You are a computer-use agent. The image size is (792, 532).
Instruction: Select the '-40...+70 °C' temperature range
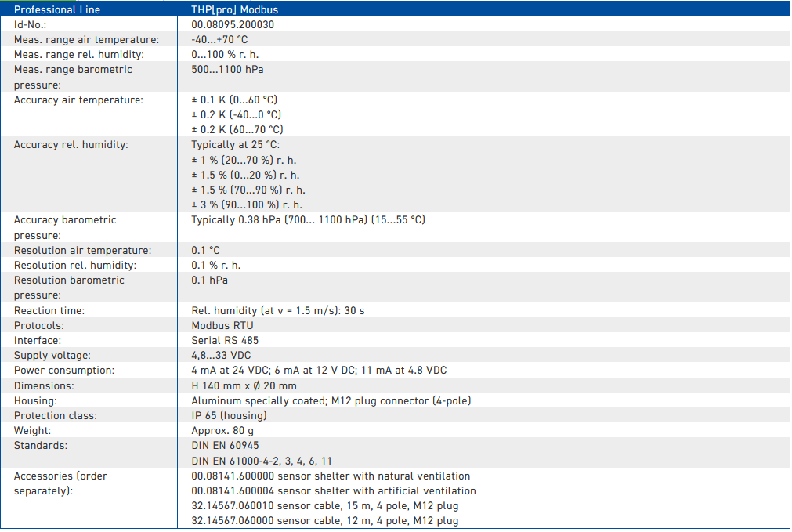pyautogui.click(x=219, y=39)
